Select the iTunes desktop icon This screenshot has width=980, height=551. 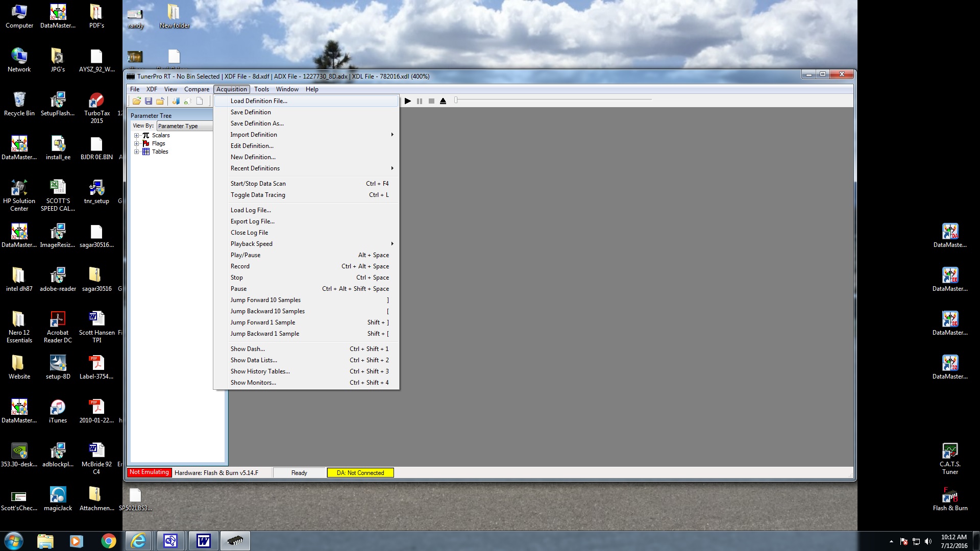(x=58, y=411)
